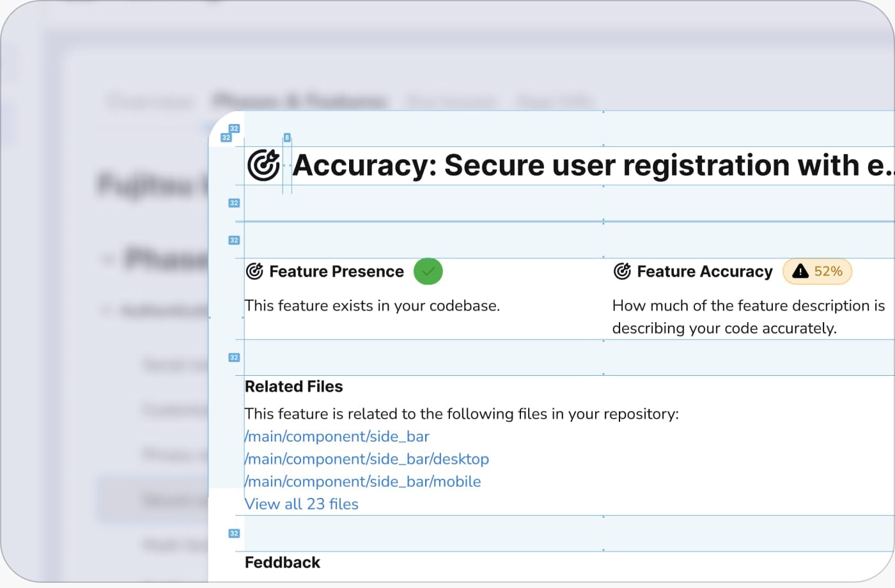Click the 52% accuracy score badge
Image resolution: width=895 pixels, height=588 pixels.
point(818,272)
